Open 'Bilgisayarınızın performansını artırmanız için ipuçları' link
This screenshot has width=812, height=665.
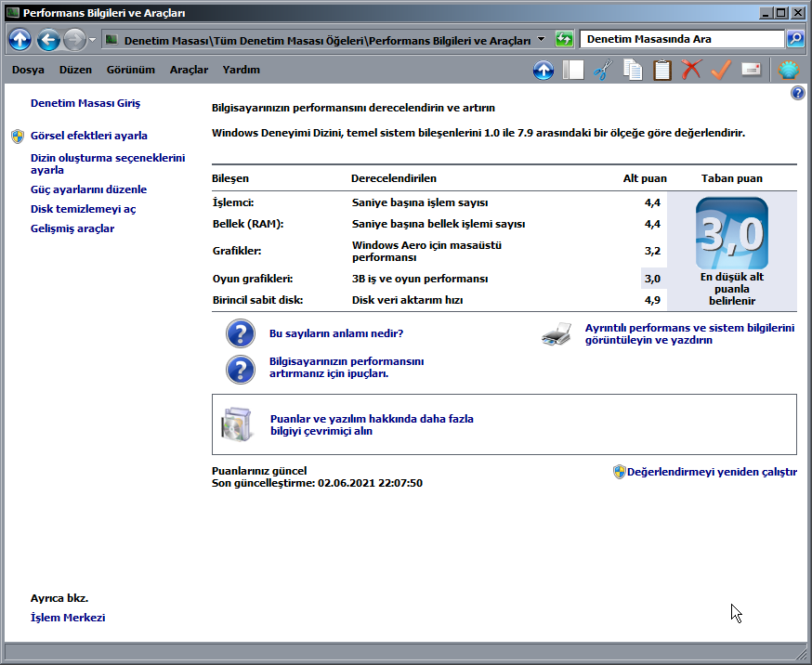(347, 368)
